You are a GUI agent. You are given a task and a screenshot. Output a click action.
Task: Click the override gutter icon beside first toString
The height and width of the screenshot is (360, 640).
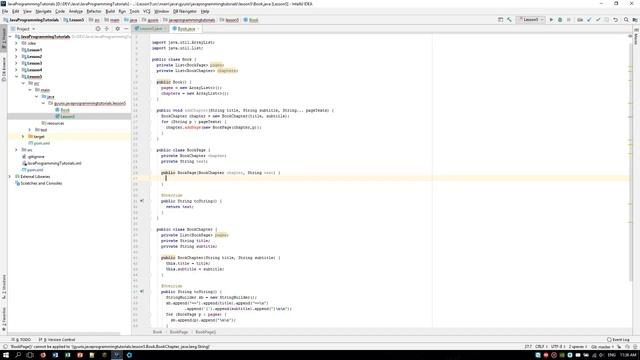point(142,201)
